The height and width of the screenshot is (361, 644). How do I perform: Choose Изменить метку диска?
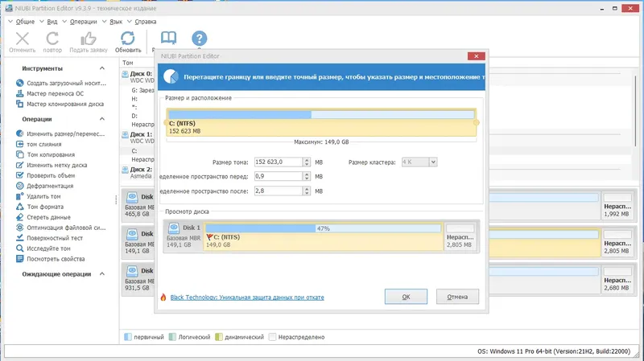(52, 165)
